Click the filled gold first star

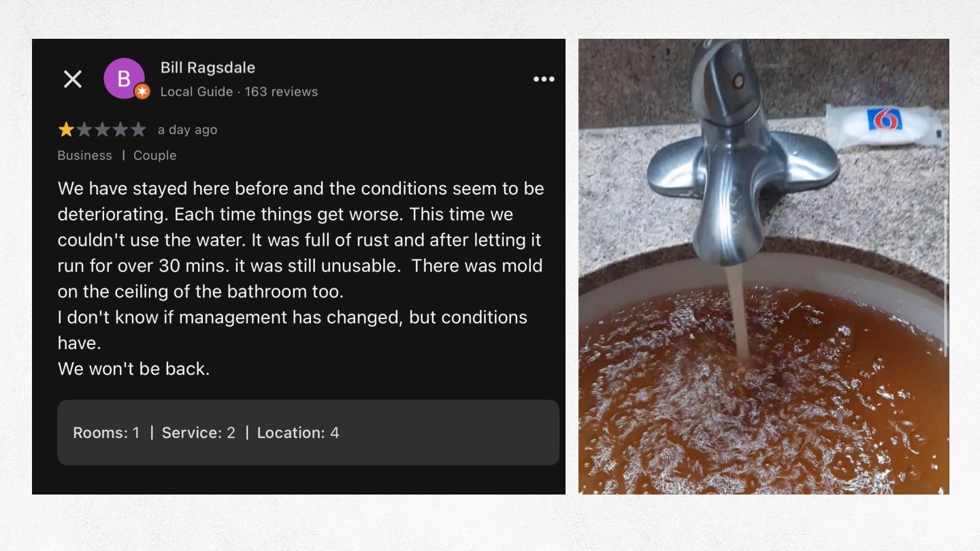click(x=66, y=129)
